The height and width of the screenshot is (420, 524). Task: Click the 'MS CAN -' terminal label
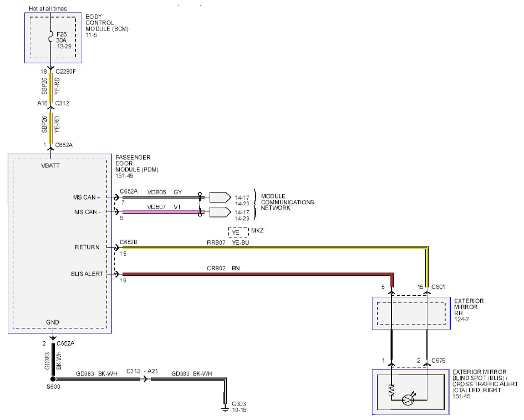[87, 212]
